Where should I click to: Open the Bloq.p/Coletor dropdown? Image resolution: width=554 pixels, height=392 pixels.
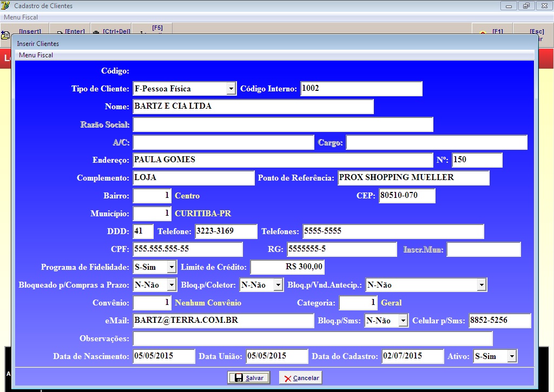click(x=278, y=285)
